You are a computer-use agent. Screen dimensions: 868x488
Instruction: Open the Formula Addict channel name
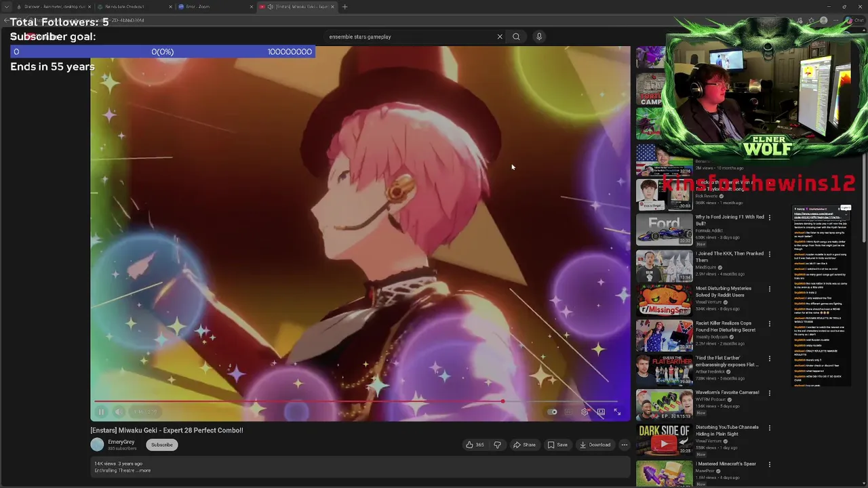click(709, 230)
